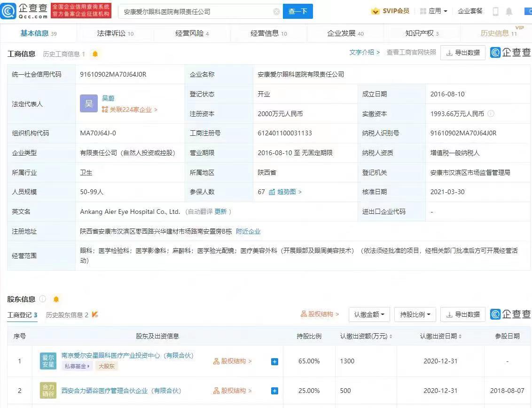The height and width of the screenshot is (408, 532).
Task: Switch to 基本信息 tab
Action: 39,33
